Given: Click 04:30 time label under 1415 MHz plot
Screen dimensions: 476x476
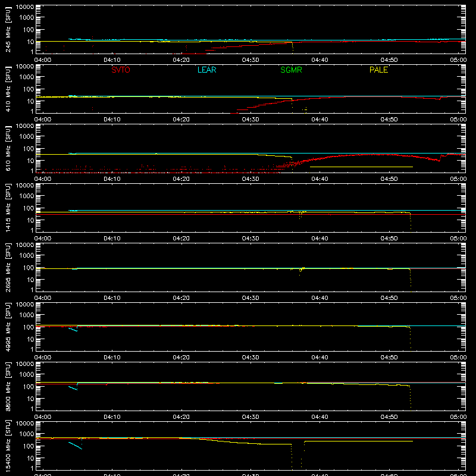Looking at the screenshot, I should pyautogui.click(x=250, y=239).
